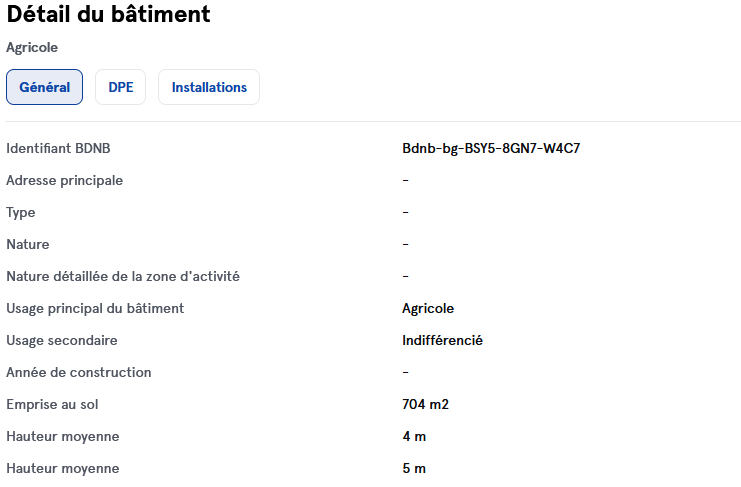Click the 'Adresse principale' label
This screenshot has height=487, width=741.
[x=65, y=181]
